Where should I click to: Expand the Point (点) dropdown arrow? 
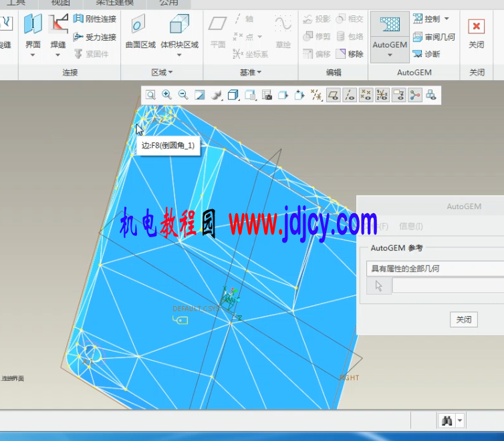(x=260, y=37)
